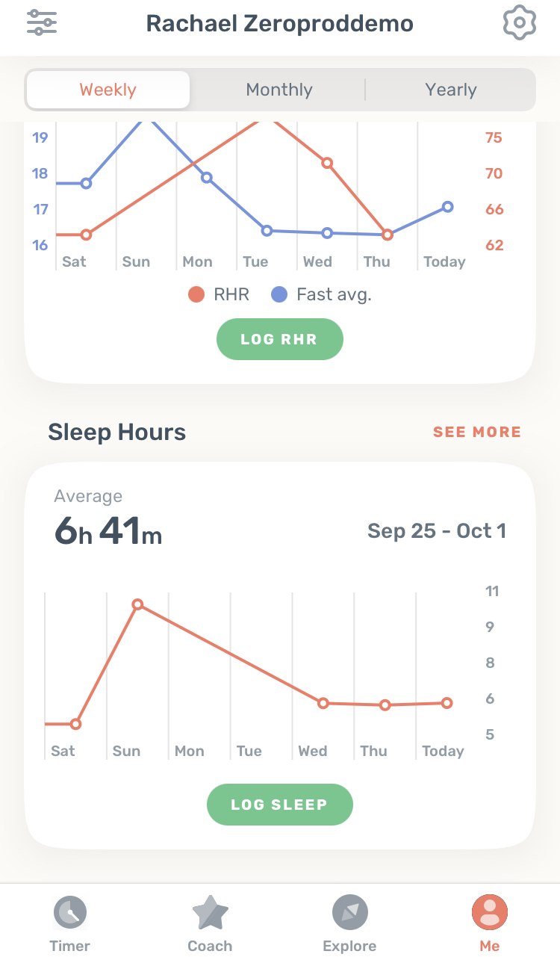Open SEE MORE for Sleep Hours

coord(477,432)
